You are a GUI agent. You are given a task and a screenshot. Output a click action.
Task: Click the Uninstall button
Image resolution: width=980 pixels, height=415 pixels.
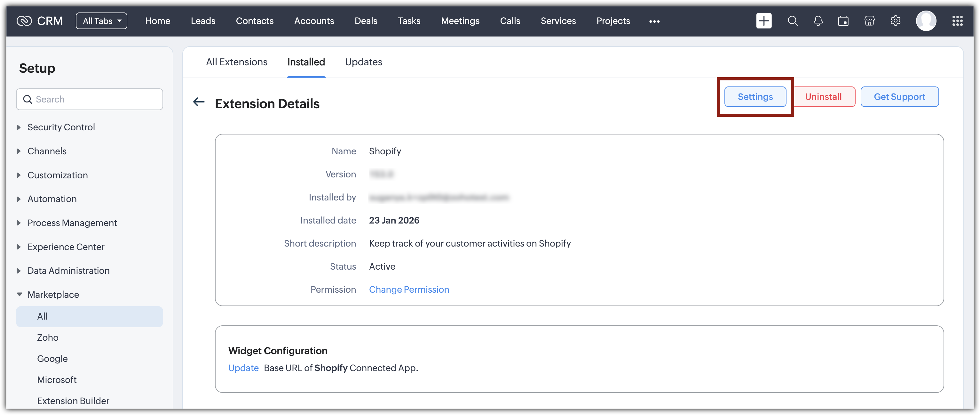[823, 97]
